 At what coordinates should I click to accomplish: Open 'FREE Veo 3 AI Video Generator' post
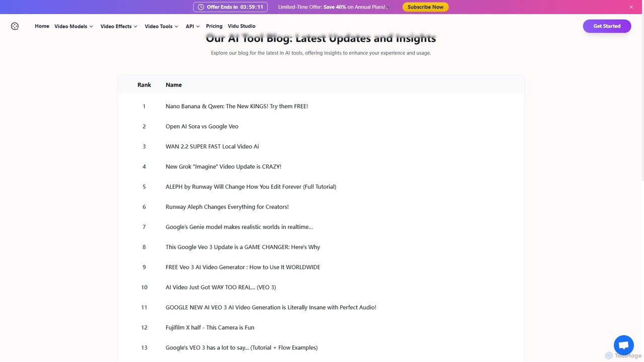click(243, 267)
